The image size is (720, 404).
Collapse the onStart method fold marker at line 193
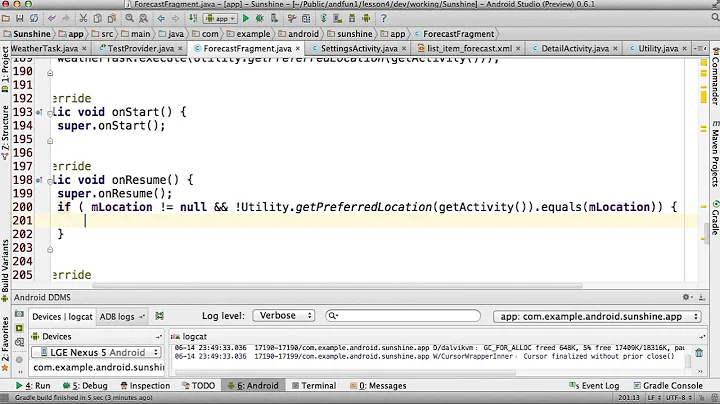coord(50,113)
